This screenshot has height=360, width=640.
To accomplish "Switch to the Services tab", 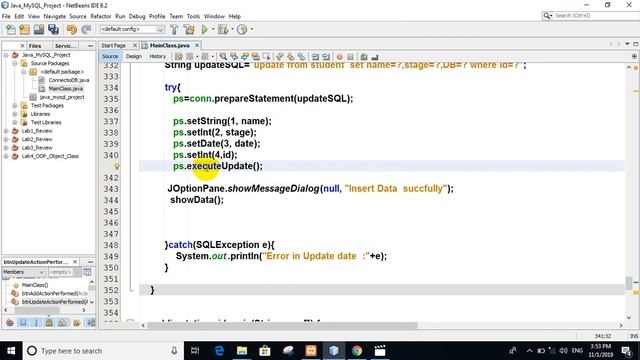I will point(65,46).
